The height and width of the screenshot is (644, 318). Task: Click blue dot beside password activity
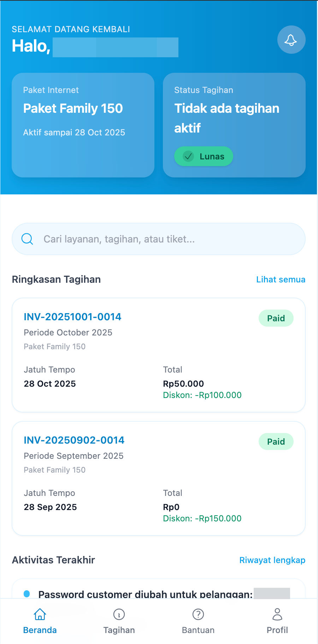point(26,594)
